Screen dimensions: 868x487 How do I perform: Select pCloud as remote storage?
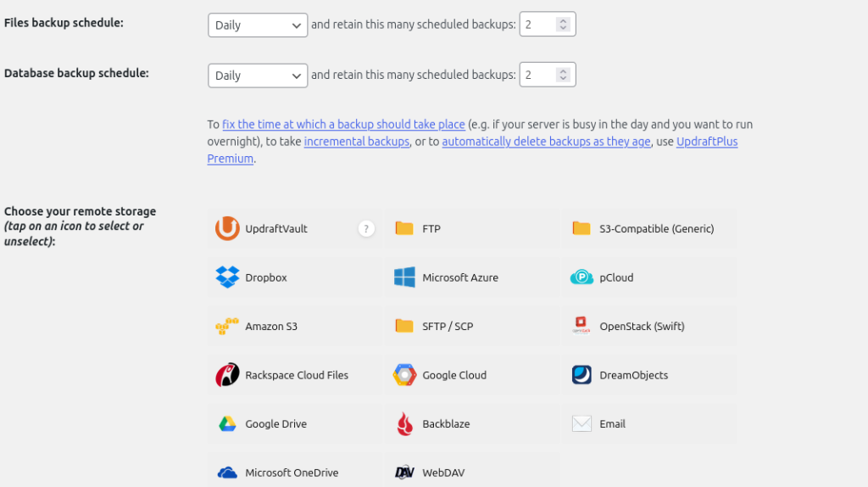pyautogui.click(x=581, y=277)
